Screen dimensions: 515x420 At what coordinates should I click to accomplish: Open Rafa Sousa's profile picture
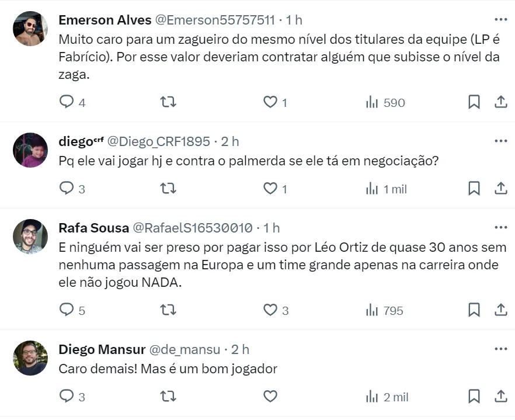point(30,236)
